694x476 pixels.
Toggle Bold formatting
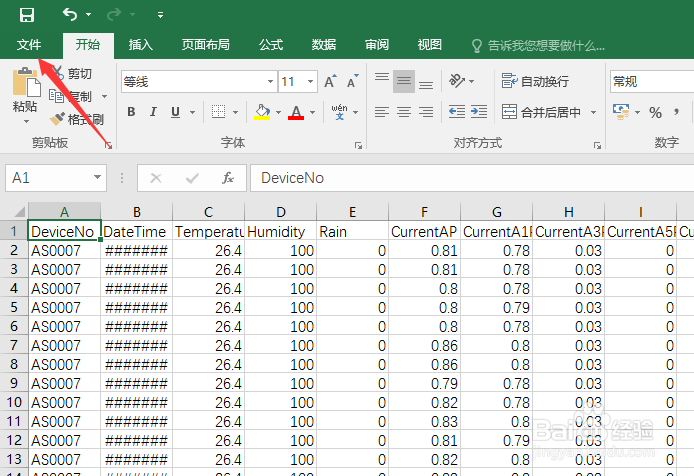pyautogui.click(x=131, y=112)
